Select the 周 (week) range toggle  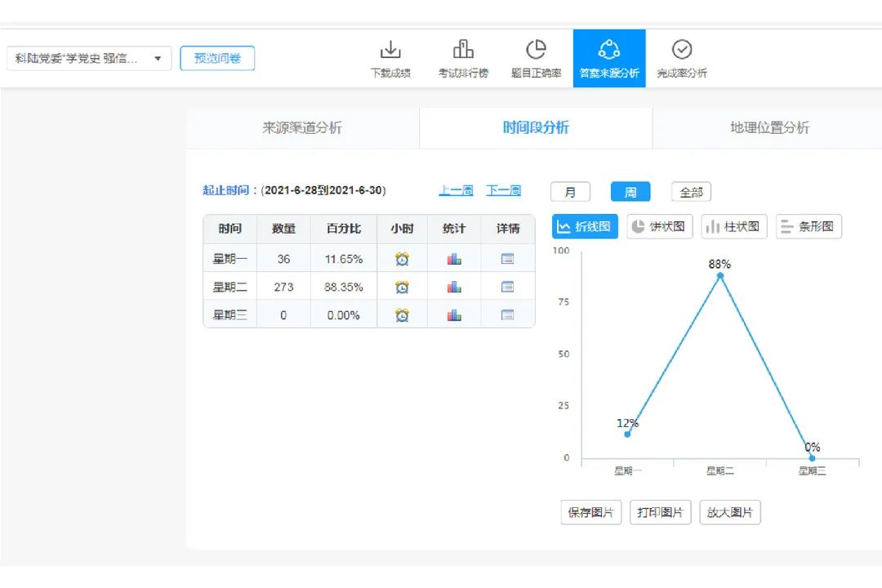(630, 192)
